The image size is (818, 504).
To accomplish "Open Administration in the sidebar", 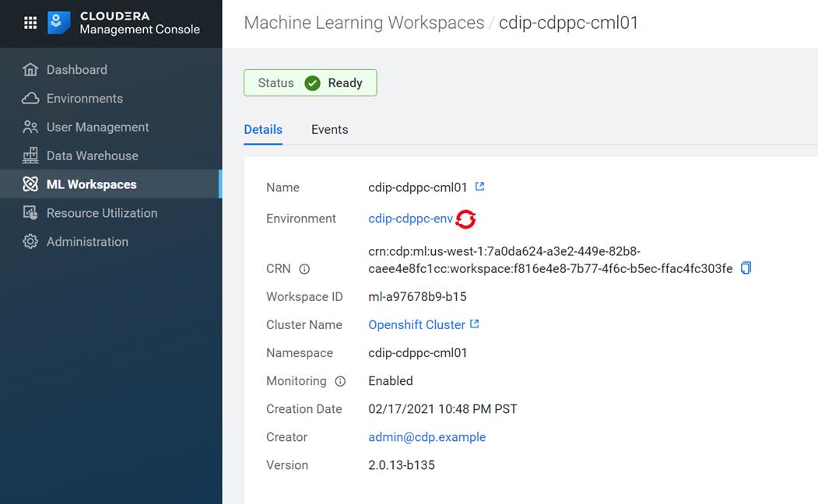I will coord(111,241).
